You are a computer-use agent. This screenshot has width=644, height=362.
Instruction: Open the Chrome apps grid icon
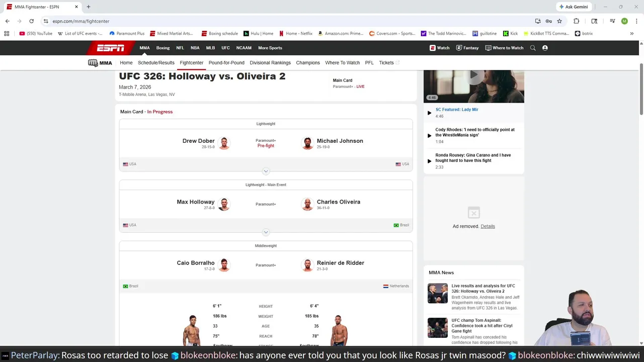click(x=7, y=34)
